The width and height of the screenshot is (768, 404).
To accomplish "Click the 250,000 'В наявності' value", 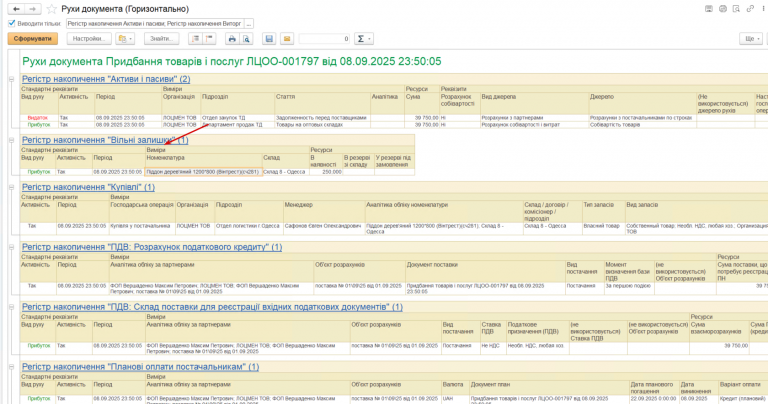I will coord(326,172).
